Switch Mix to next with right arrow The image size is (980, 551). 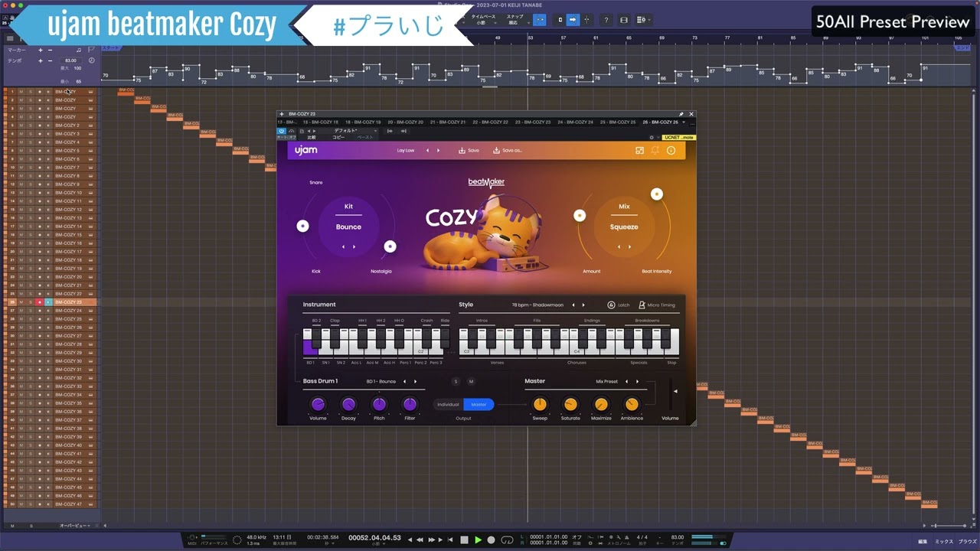pos(629,247)
